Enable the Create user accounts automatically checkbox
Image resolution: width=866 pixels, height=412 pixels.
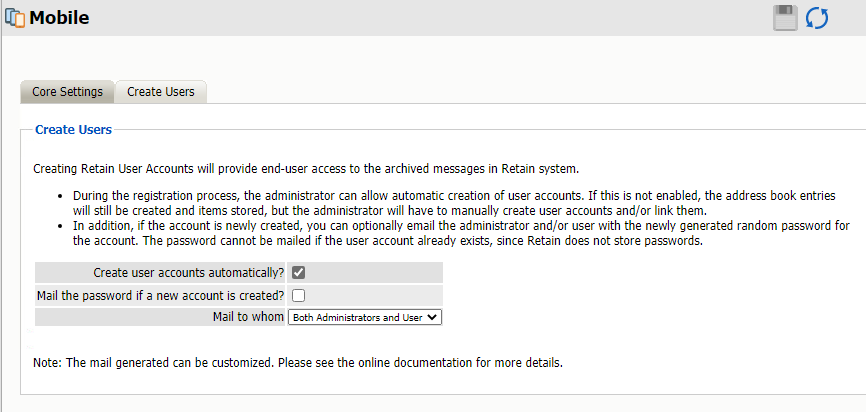(298, 272)
